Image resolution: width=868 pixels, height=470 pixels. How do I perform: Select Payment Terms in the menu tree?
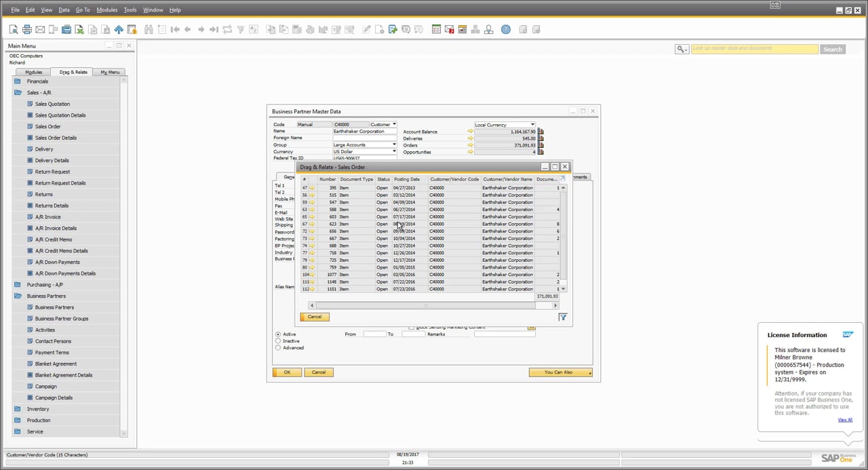(52, 353)
